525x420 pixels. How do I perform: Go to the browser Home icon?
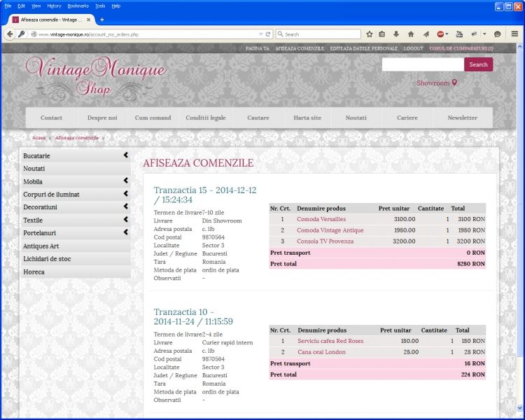click(x=410, y=34)
